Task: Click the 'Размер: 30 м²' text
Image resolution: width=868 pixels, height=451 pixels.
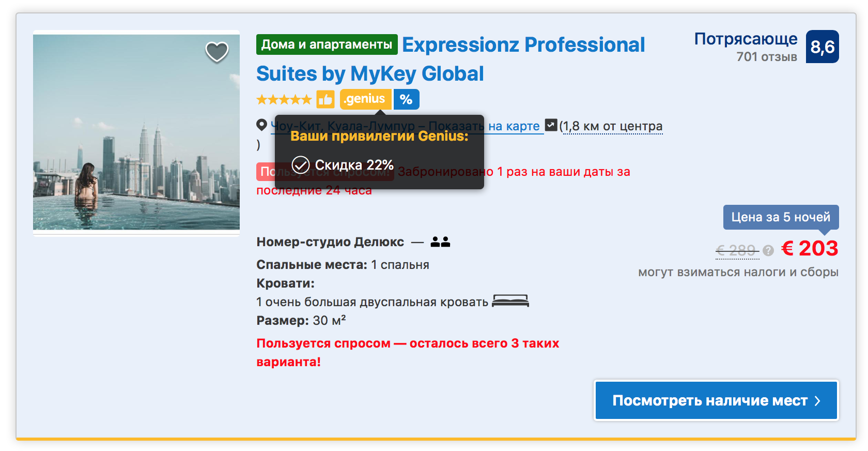Action: click(301, 320)
